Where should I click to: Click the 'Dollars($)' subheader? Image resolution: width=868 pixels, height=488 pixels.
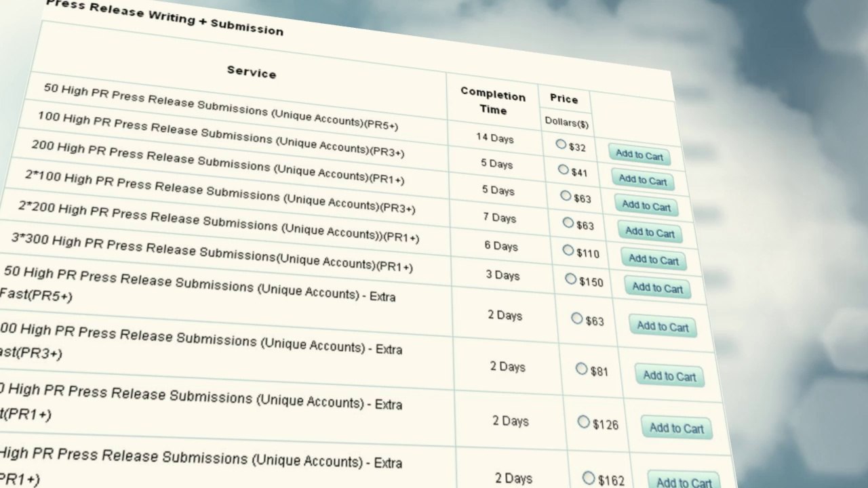pyautogui.click(x=567, y=123)
